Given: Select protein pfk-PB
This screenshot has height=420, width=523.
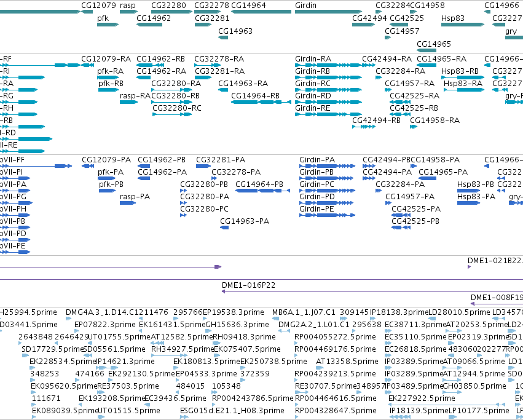Looking at the screenshot, I should pyautogui.click(x=108, y=191).
